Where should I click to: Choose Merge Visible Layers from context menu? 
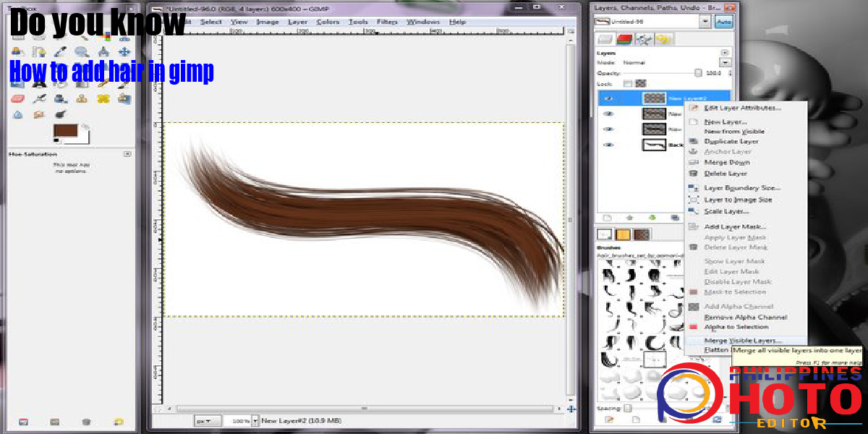(x=743, y=340)
